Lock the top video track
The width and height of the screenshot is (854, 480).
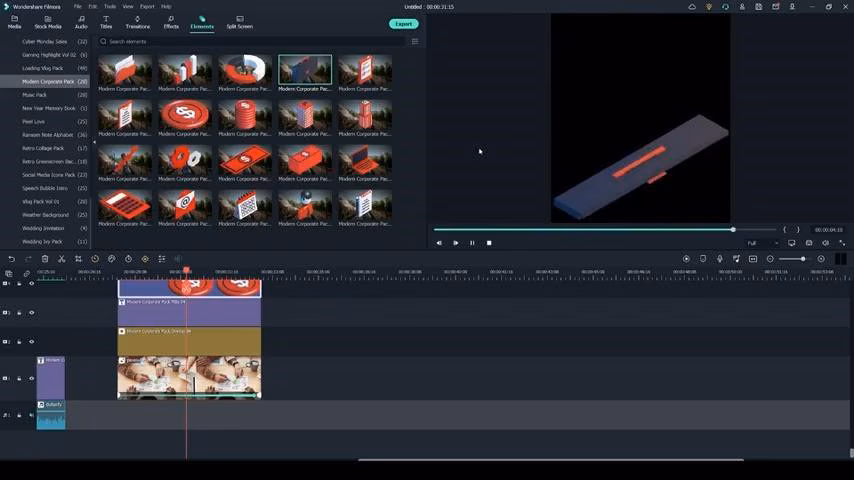point(19,283)
